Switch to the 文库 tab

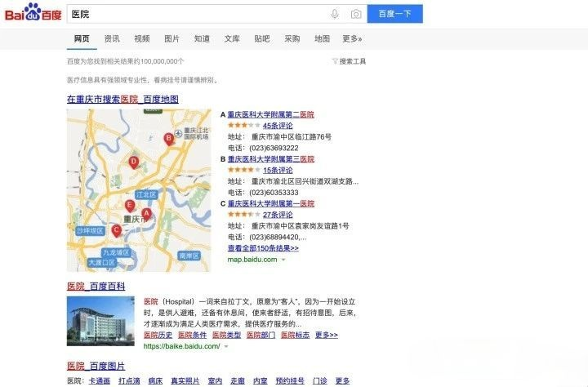(x=232, y=38)
